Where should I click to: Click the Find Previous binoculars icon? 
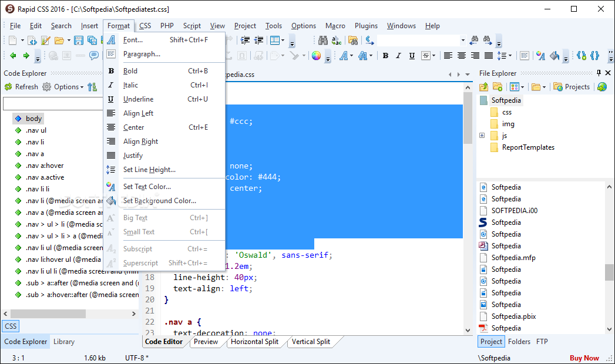pyautogui.click(x=474, y=39)
